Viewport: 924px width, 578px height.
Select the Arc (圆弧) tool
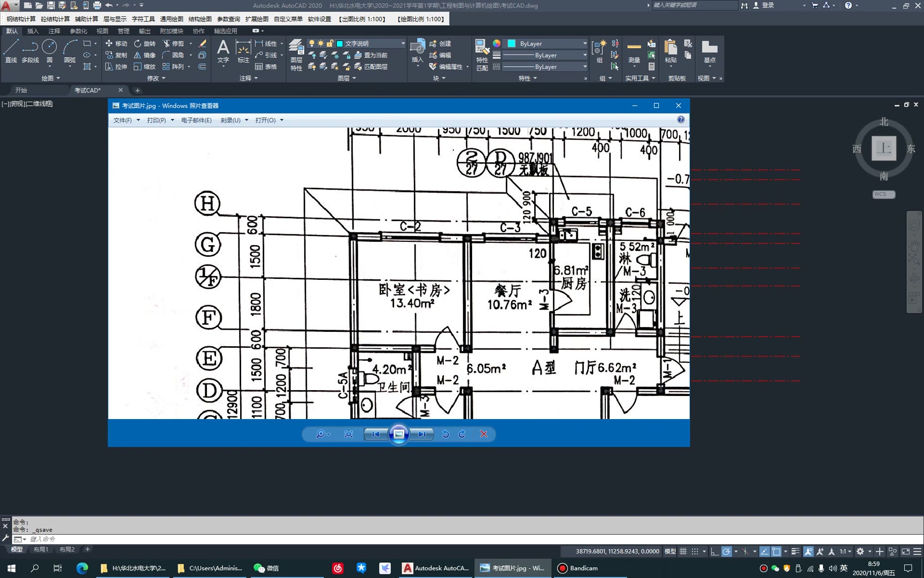70,52
